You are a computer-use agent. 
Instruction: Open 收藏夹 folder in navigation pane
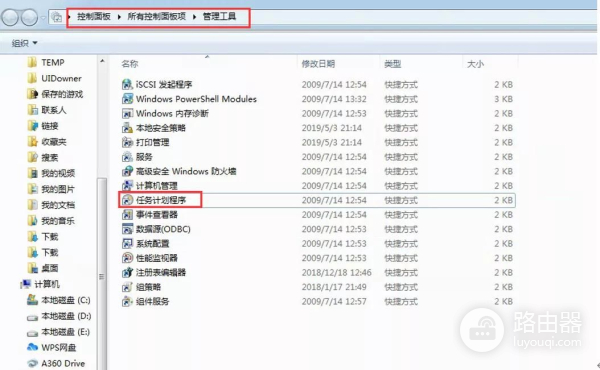click(x=47, y=142)
